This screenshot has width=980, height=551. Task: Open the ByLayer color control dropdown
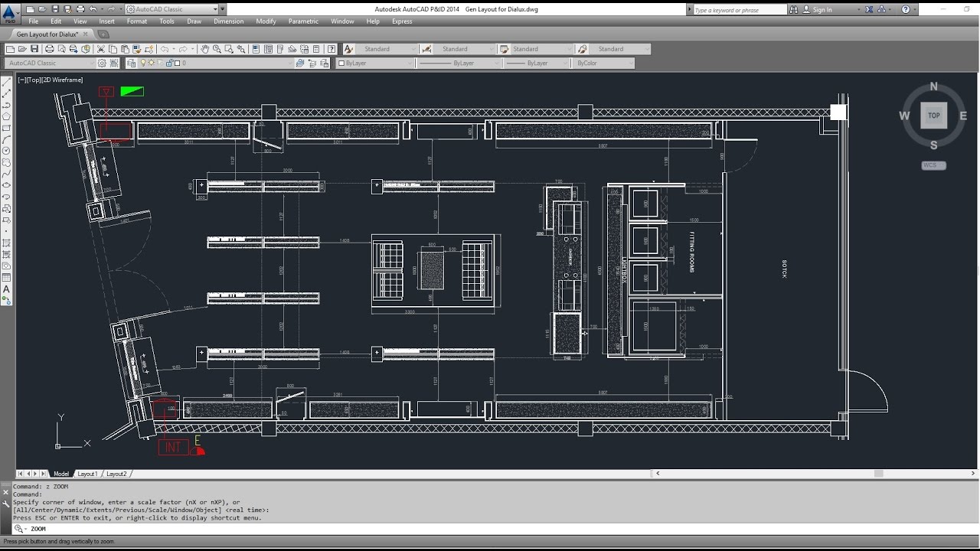[x=375, y=64]
